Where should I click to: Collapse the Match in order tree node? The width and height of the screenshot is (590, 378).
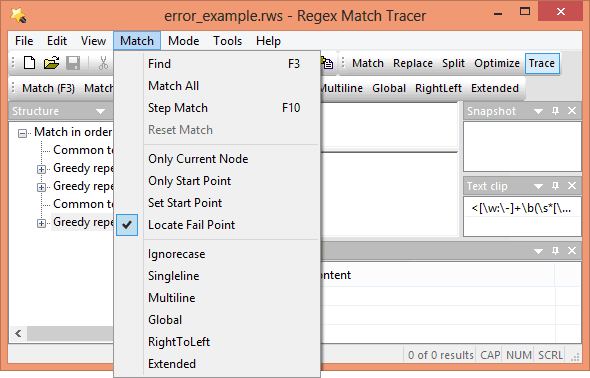click(x=23, y=133)
